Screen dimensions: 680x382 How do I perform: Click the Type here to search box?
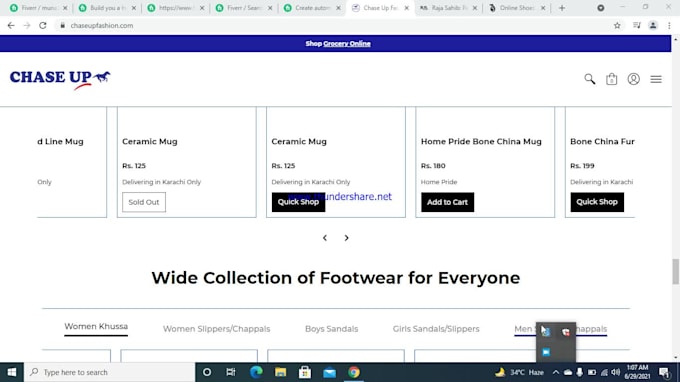tap(109, 372)
